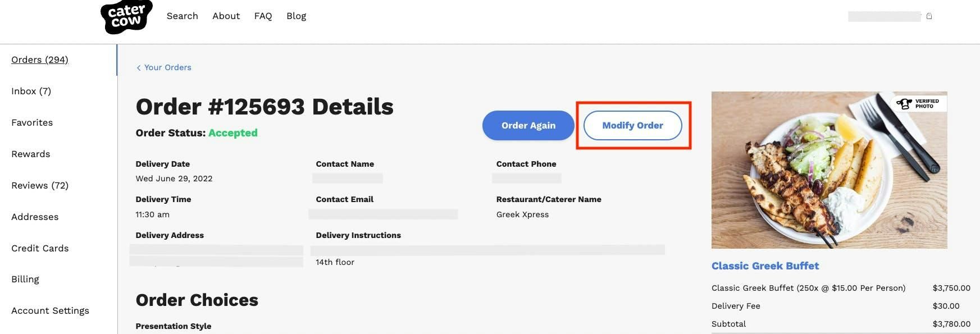
Task: Visit the Blog from the top navigation
Action: [296, 15]
